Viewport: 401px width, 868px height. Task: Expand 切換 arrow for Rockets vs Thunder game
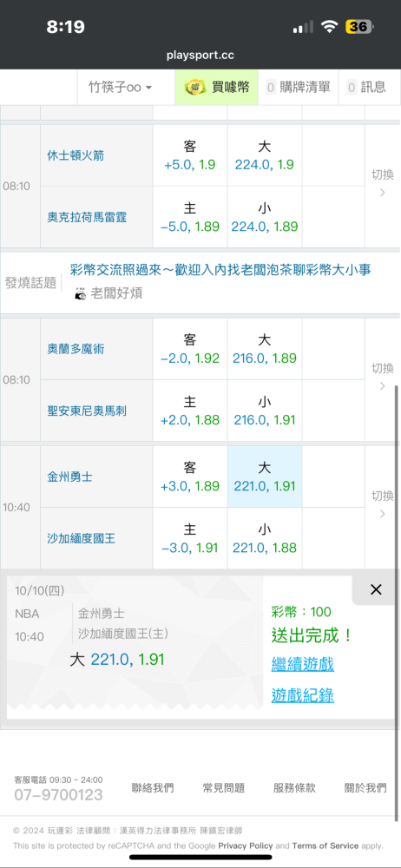(x=382, y=184)
